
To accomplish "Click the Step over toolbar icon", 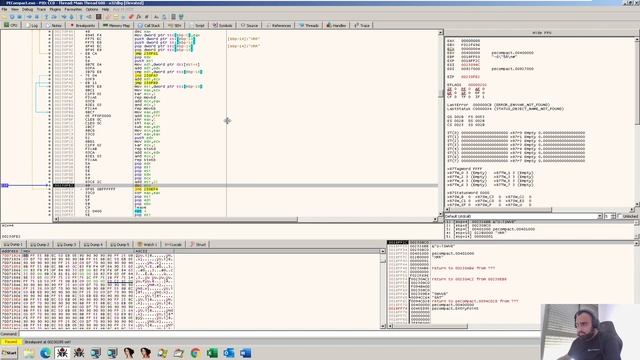I will click(x=54, y=17).
